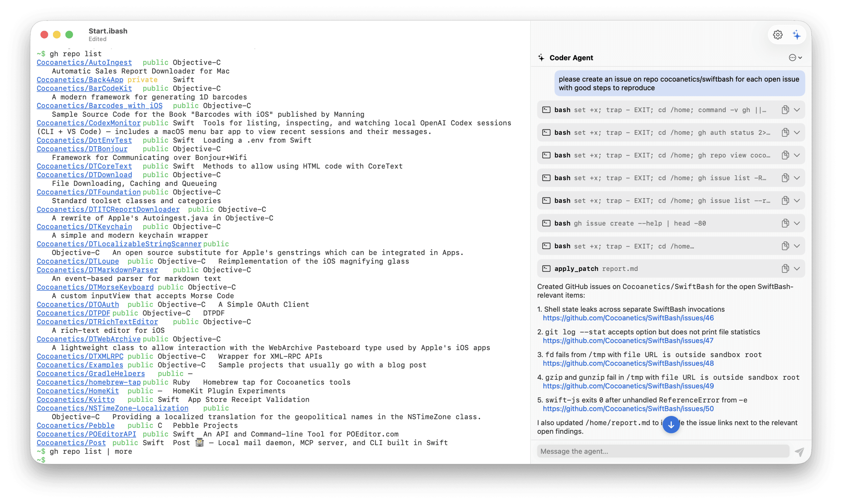
Task: Open the Cocoanetics/Kvitto repo link
Action: point(76,400)
